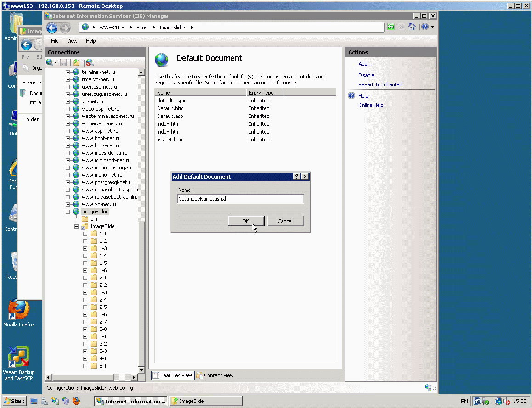This screenshot has height=408, width=532.
Task: Expand the www.vb-net.ru site
Action: [x=68, y=204]
